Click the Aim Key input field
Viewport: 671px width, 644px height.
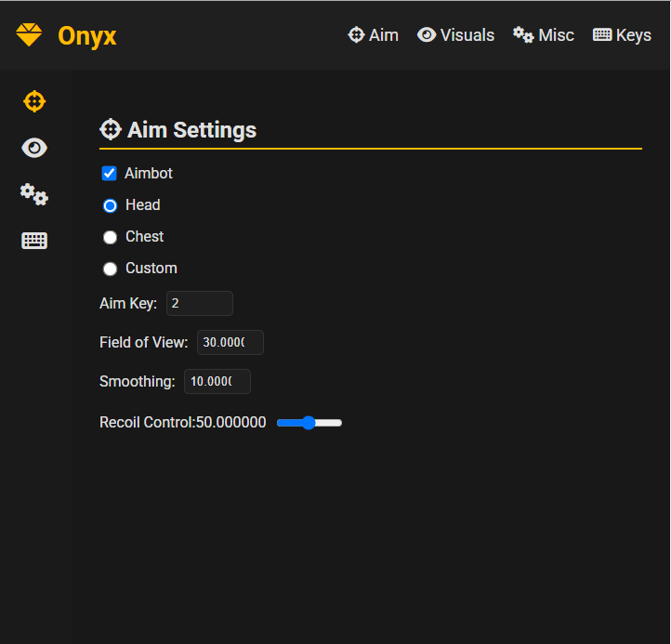[200, 303]
